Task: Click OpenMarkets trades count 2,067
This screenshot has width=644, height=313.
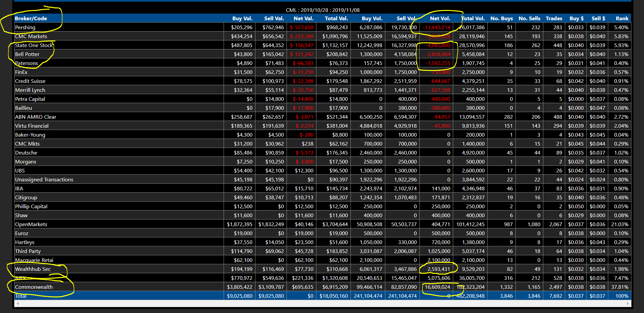Action: click(x=556, y=224)
